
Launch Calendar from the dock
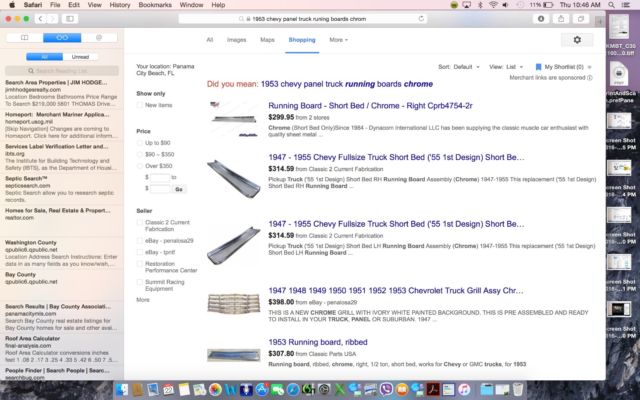(x=169, y=389)
